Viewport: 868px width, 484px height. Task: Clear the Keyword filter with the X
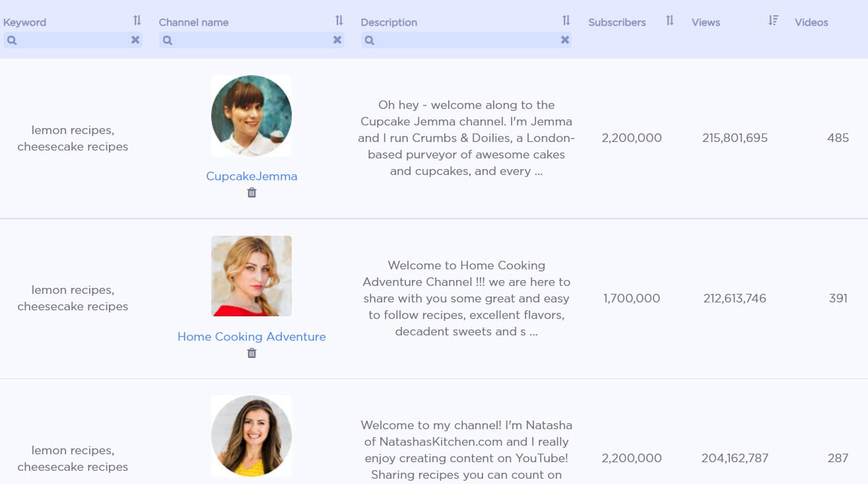point(135,40)
